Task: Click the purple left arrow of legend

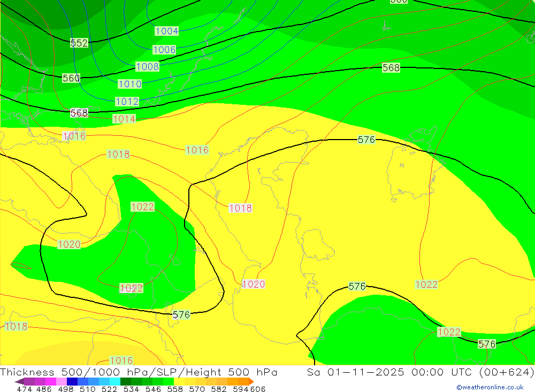Action: [19, 381]
